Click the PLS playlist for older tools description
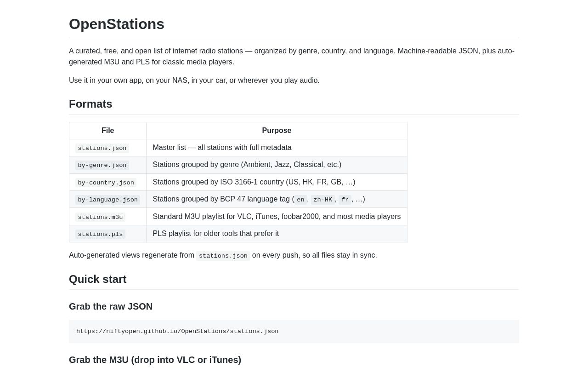The height and width of the screenshot is (368, 588). coord(277,234)
